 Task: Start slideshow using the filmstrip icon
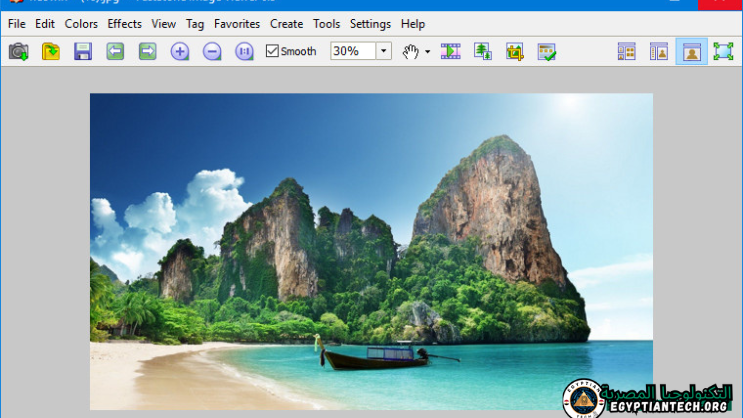(x=451, y=51)
